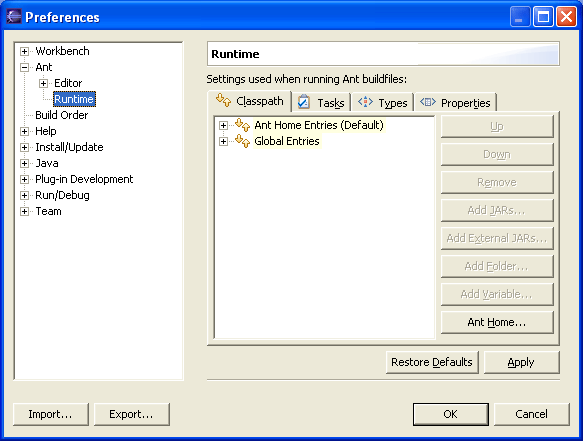
Task: Click the Add External JARs... button
Action: pyautogui.click(x=497, y=238)
